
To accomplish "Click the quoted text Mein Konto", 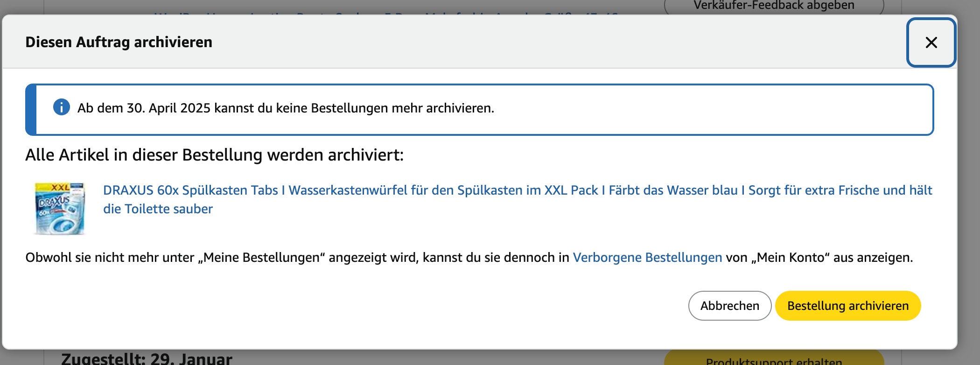I will (791, 258).
